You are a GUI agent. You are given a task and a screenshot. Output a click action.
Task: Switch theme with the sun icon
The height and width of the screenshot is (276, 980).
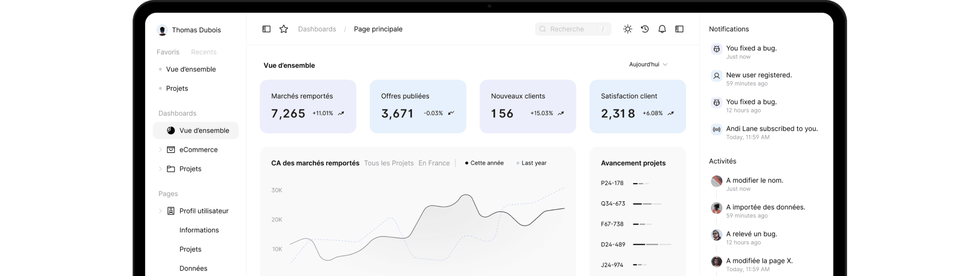click(x=628, y=29)
